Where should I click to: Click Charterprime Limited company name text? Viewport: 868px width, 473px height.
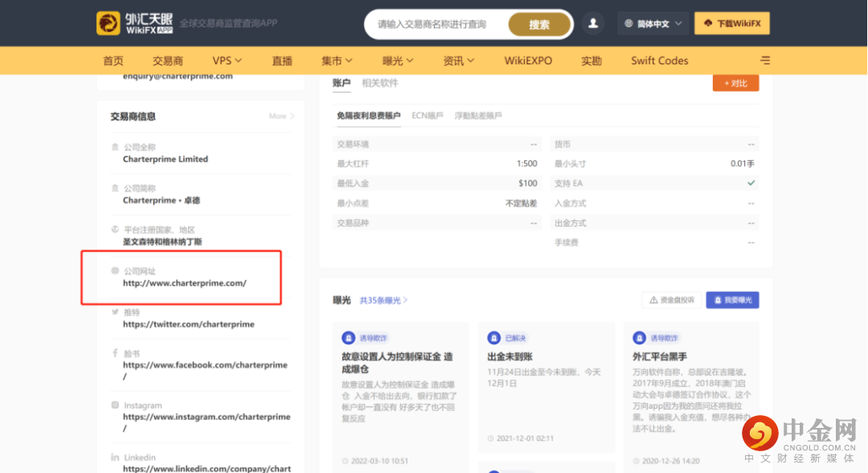(166, 159)
